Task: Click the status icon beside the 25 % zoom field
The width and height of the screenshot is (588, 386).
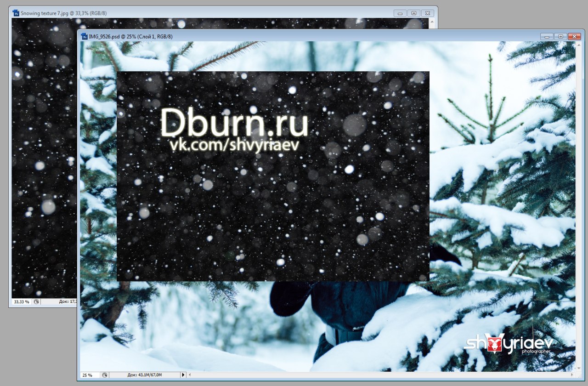Action: point(105,375)
